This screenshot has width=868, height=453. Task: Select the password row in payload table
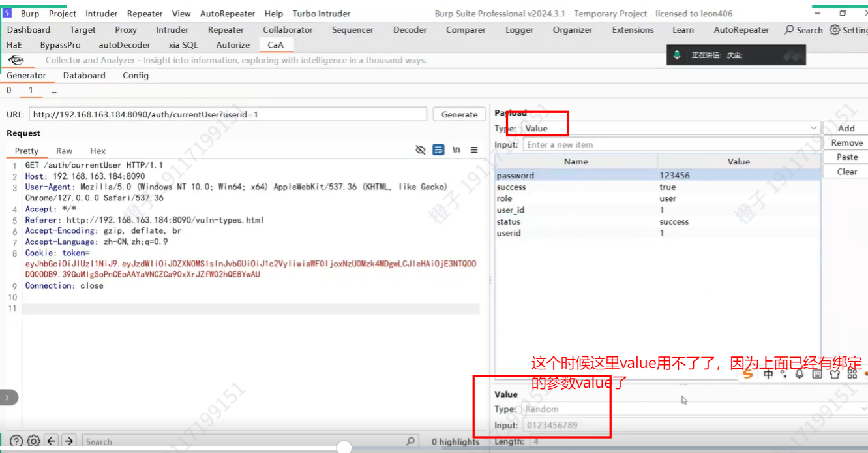(657, 176)
